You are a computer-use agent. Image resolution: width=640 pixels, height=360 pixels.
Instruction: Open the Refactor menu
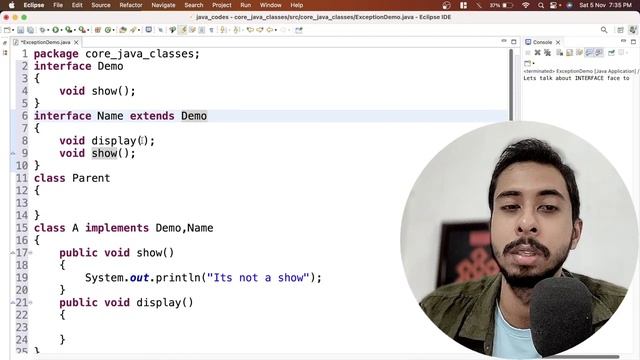[131, 5]
